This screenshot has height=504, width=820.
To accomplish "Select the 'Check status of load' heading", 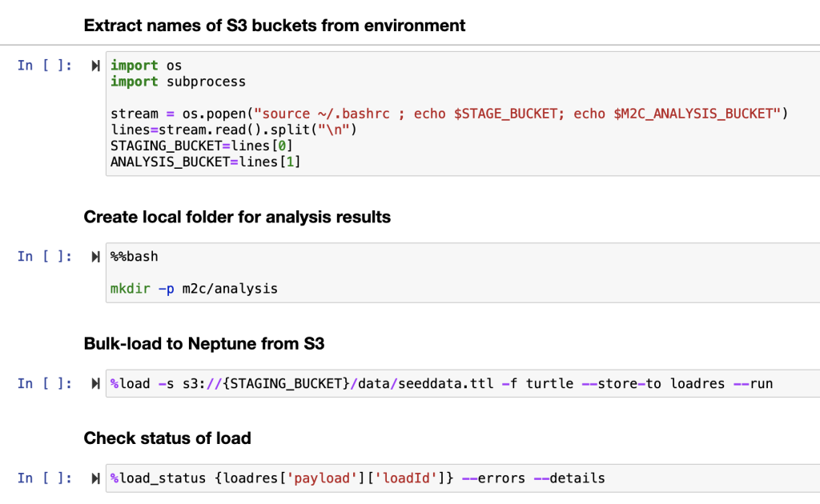I will [x=167, y=438].
